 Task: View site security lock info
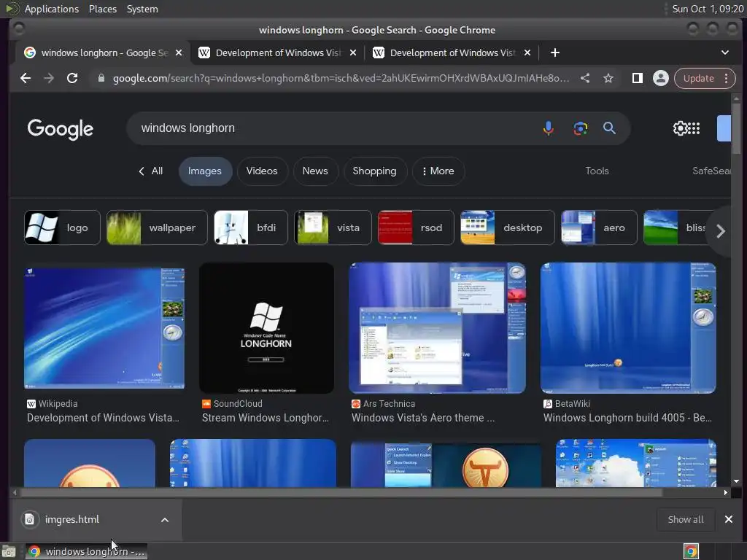101,78
